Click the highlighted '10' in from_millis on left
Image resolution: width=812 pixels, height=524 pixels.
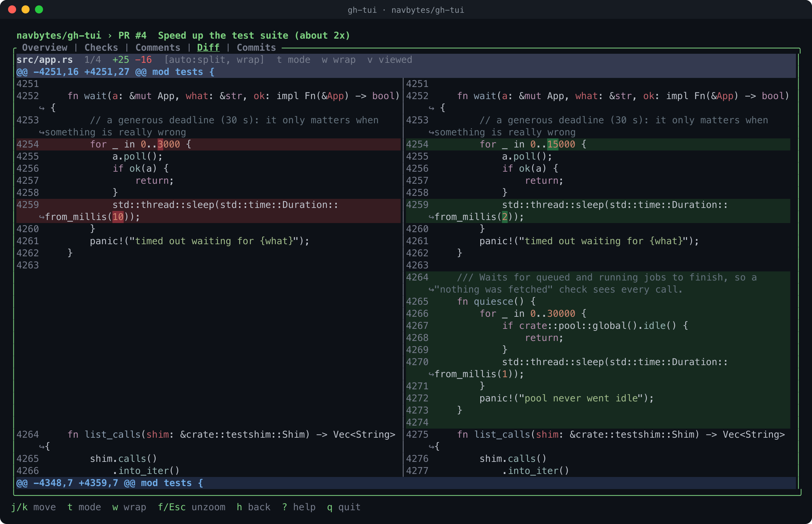[118, 217]
